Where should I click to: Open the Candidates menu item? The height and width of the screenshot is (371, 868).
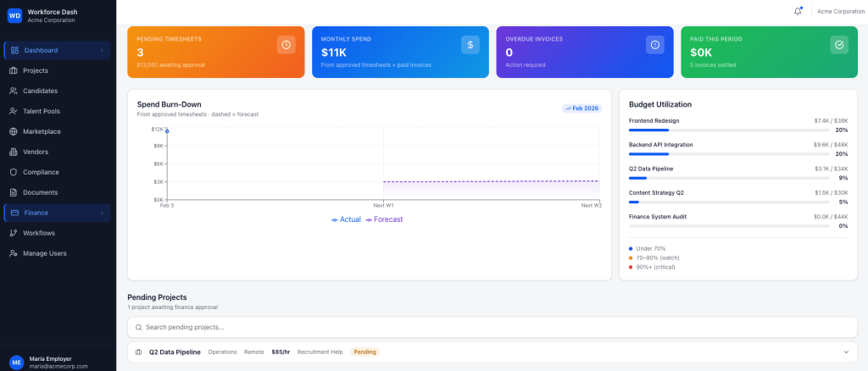(40, 91)
